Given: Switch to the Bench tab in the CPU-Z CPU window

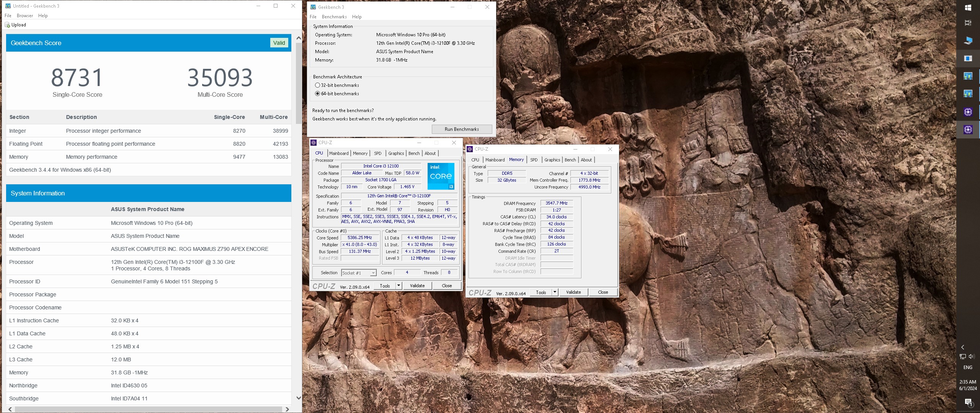Looking at the screenshot, I should pyautogui.click(x=414, y=153).
